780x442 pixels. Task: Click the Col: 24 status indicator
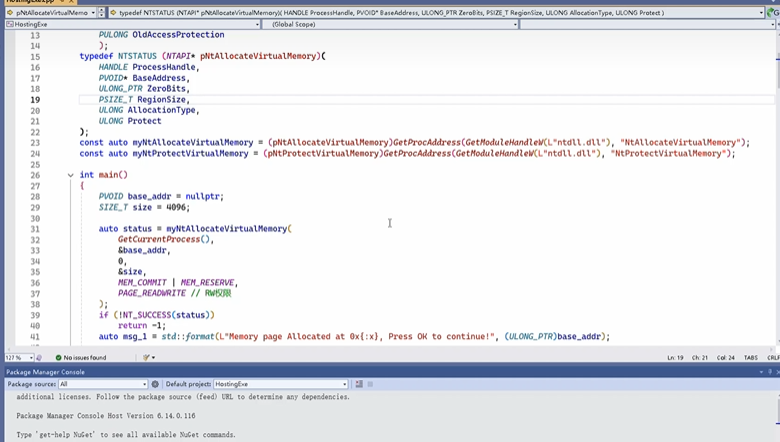coord(725,357)
